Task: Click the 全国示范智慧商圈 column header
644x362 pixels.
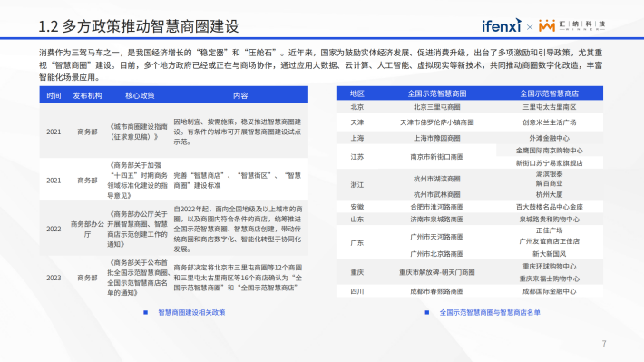Action: pos(436,93)
